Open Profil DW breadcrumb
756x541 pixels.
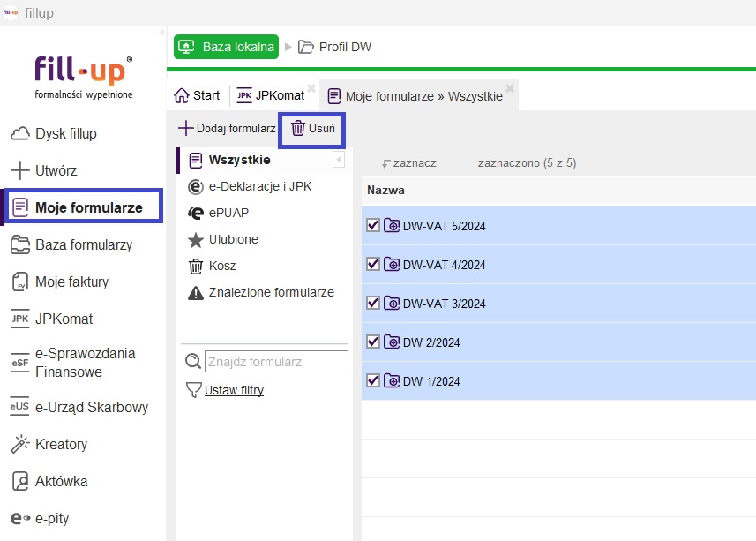click(x=334, y=47)
